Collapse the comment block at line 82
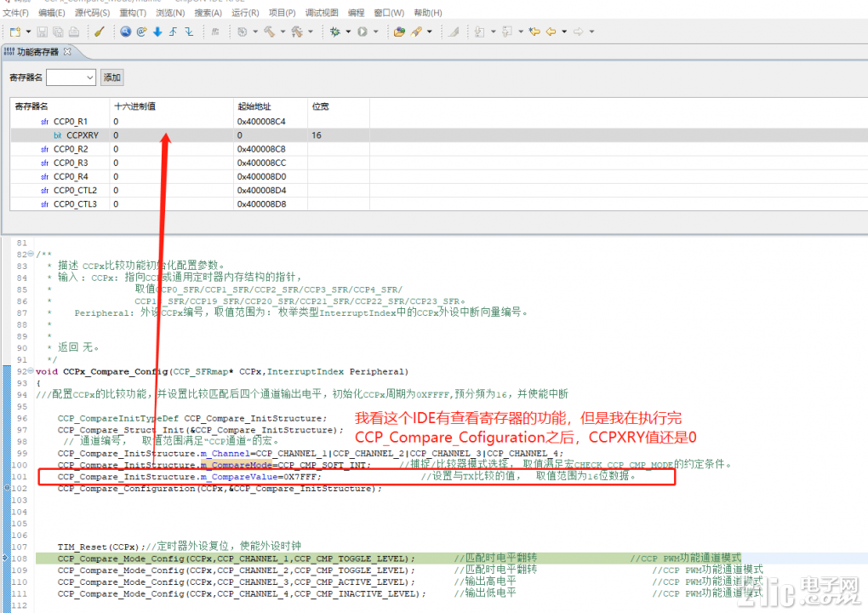 tap(31, 255)
